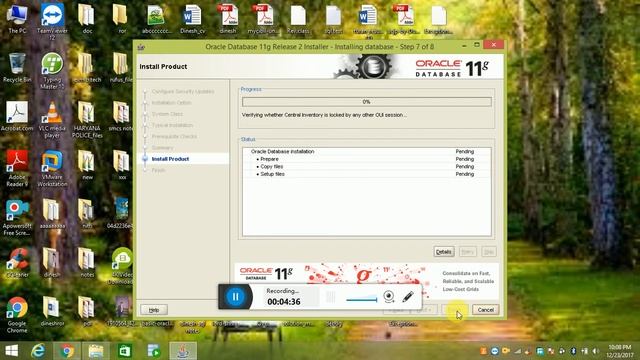Open File Explorer from taskbar

[96, 351]
